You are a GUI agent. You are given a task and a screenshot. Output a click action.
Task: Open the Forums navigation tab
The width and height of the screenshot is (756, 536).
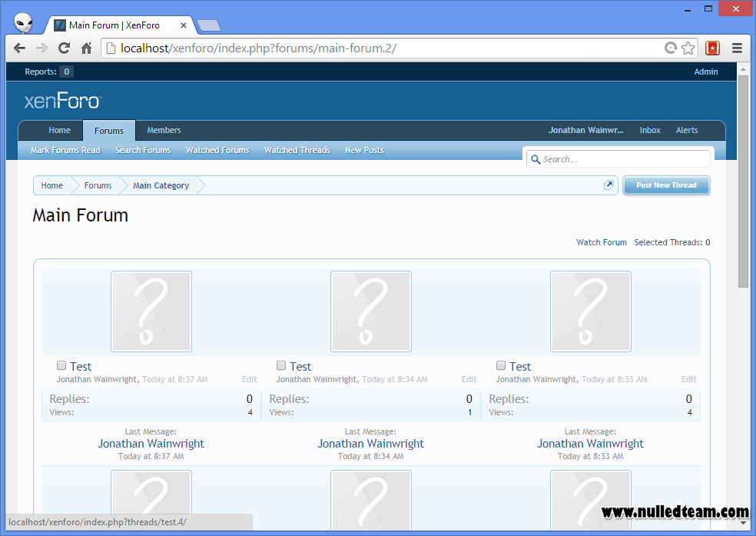109,130
